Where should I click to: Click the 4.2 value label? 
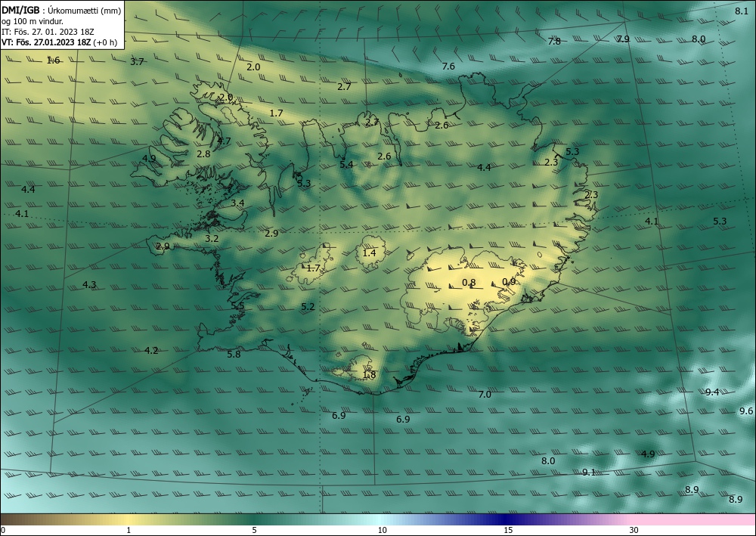tap(151, 351)
